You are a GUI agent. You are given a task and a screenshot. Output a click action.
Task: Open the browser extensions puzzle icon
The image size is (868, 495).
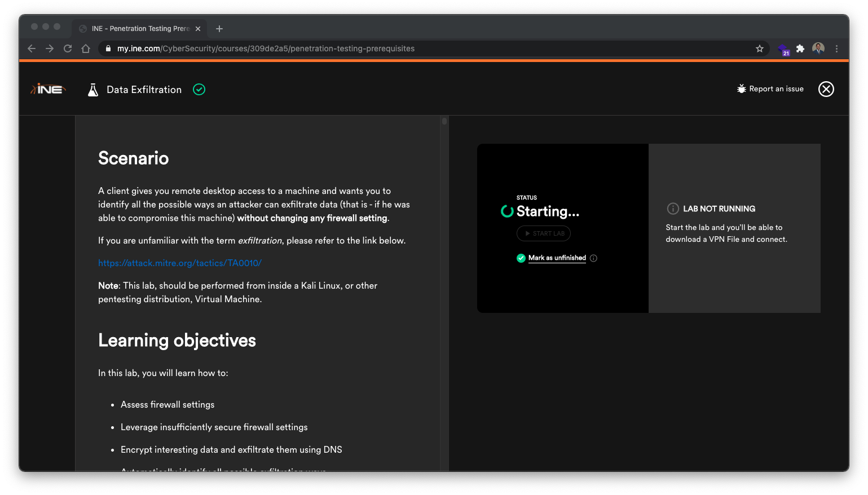coord(800,48)
